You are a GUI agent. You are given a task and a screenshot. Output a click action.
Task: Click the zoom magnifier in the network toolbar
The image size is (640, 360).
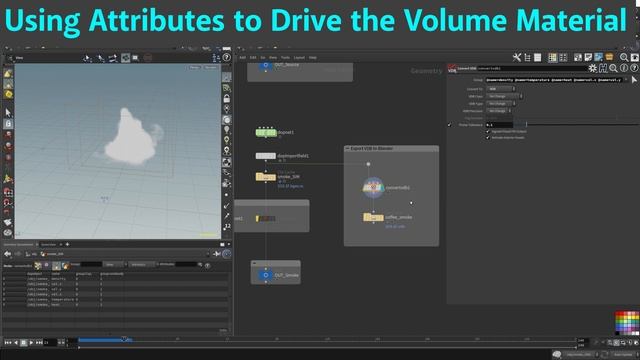point(624,58)
